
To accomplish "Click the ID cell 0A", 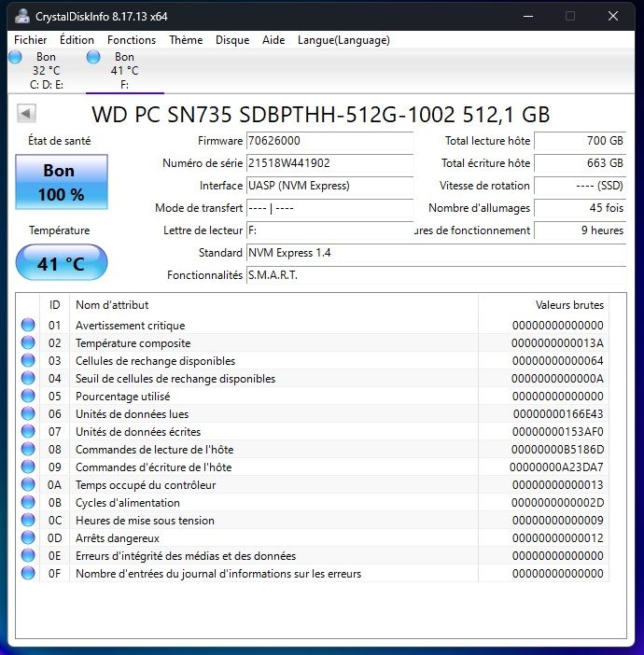I will tap(54, 485).
